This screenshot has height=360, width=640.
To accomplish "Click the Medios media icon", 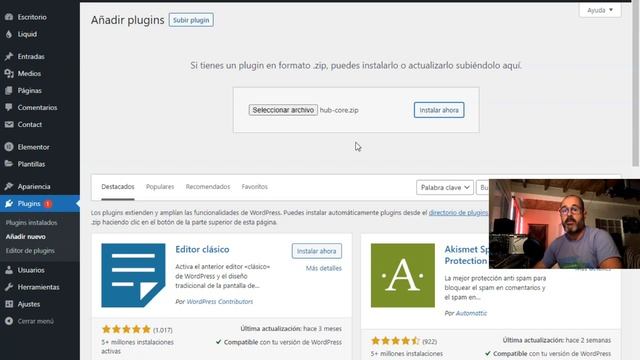I will [x=9, y=73].
